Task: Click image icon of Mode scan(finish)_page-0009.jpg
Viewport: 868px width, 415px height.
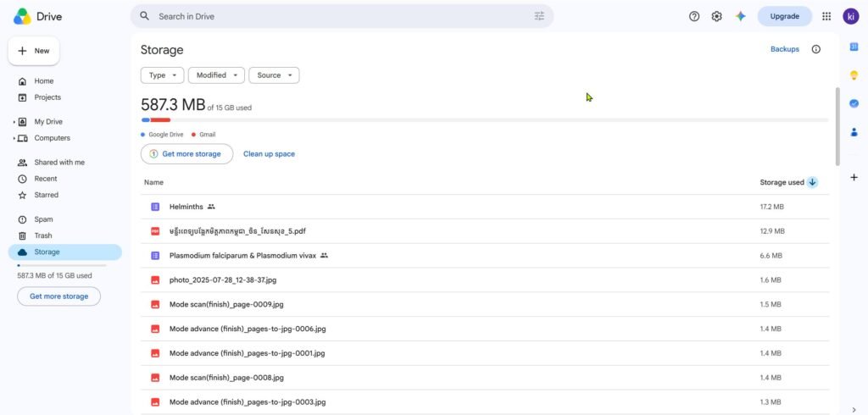Action: coord(155,304)
